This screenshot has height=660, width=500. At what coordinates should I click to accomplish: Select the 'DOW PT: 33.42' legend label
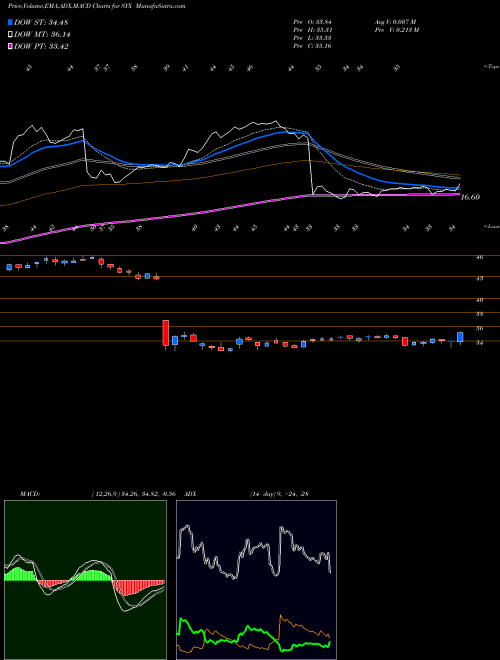(41, 46)
